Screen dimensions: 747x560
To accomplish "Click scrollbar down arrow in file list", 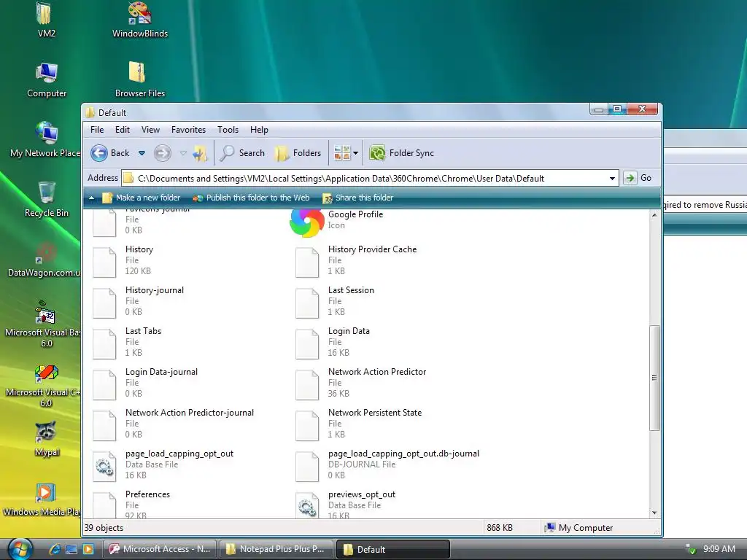I will coord(654,513).
